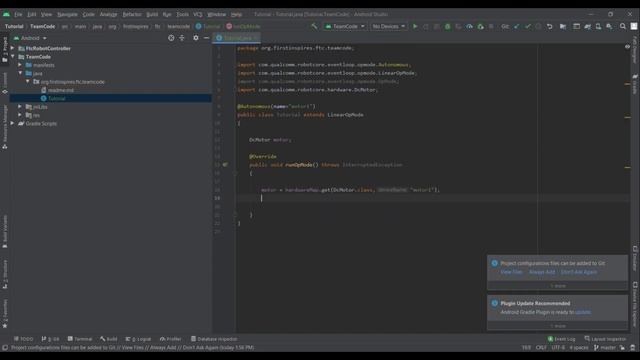Expand the res folder
This screenshot has height=360, width=640.
click(x=20, y=115)
